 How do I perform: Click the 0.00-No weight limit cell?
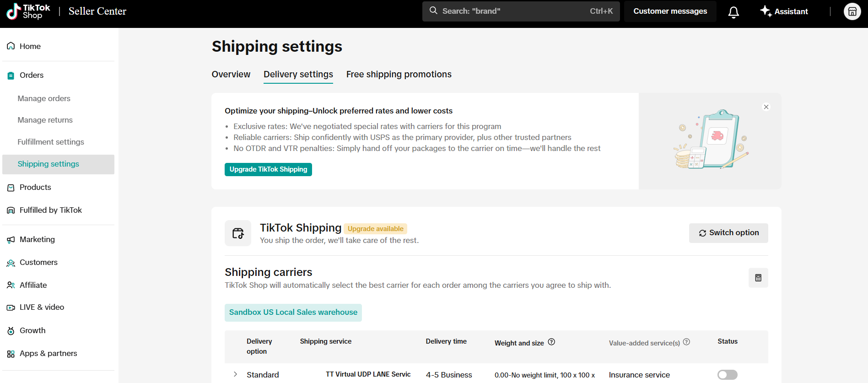click(x=545, y=375)
